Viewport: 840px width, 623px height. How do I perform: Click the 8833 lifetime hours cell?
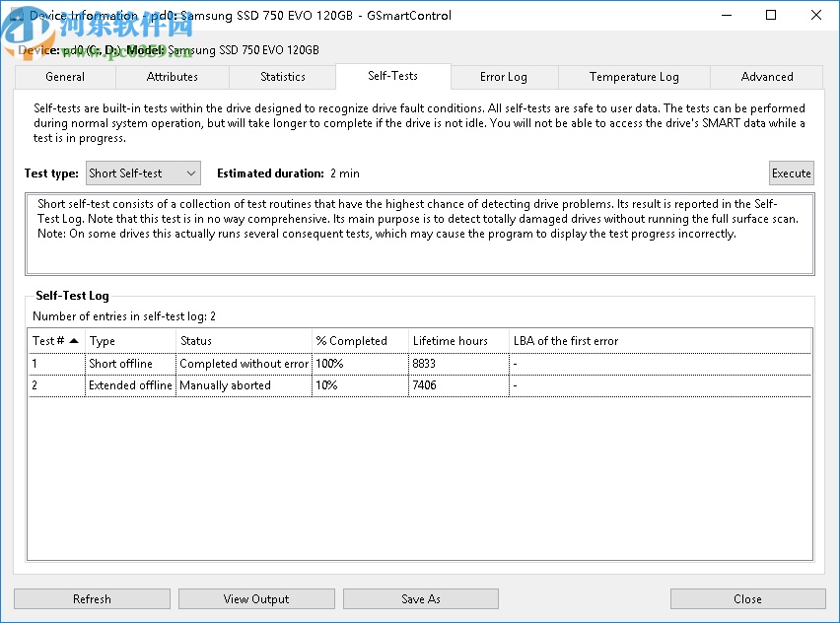[x=458, y=364]
